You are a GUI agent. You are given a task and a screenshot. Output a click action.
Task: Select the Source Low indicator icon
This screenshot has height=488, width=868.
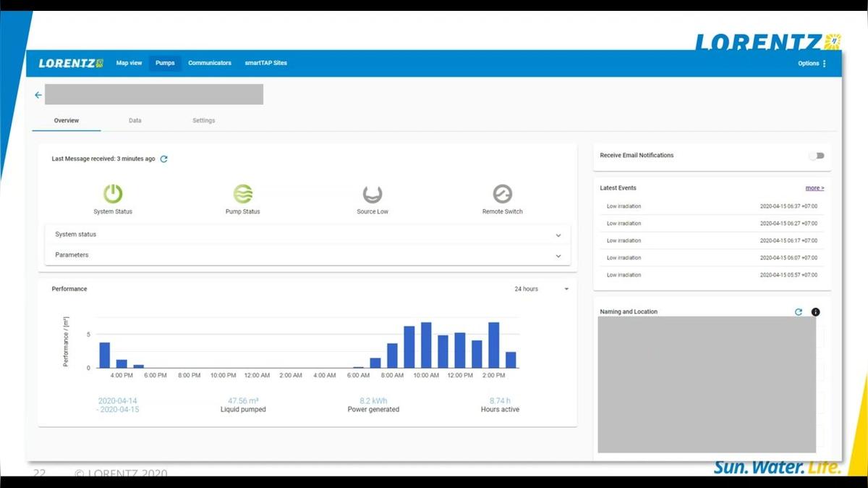coord(373,193)
